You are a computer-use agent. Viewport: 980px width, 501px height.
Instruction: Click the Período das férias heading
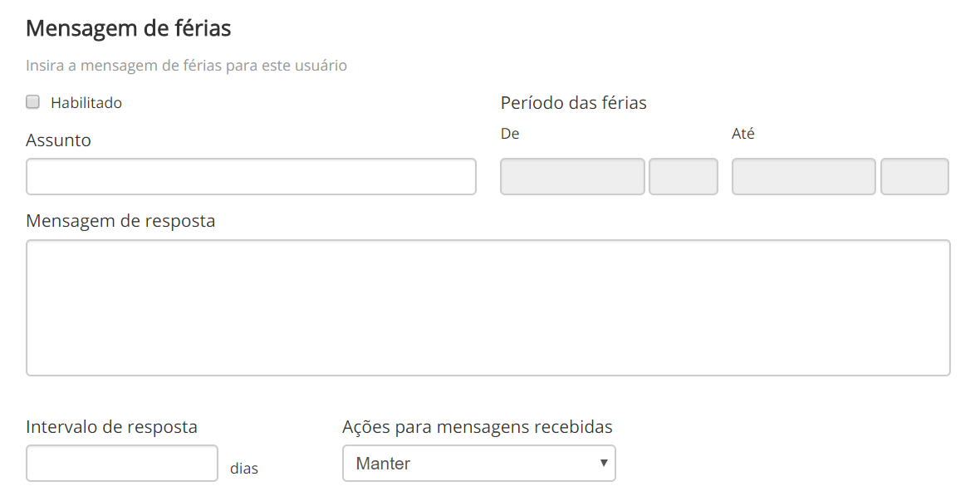[573, 103]
